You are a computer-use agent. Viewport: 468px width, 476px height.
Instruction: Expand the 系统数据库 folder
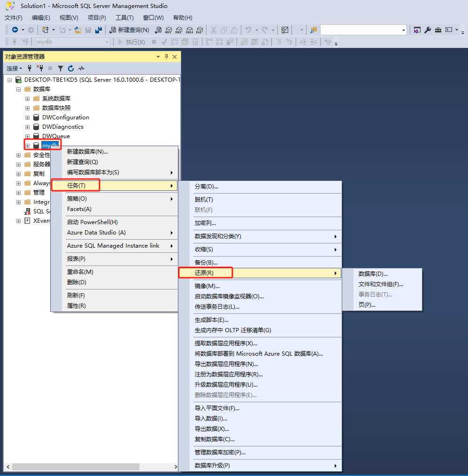pyautogui.click(x=27, y=99)
